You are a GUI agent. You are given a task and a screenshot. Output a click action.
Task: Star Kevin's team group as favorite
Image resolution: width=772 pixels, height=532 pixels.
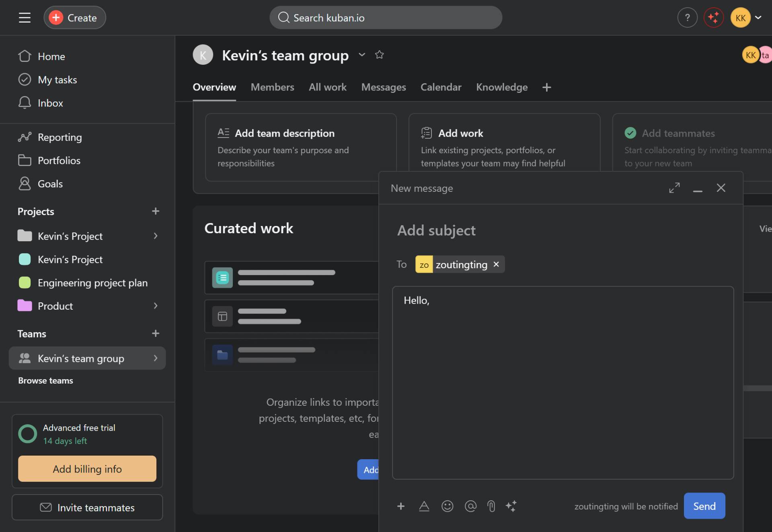point(379,55)
